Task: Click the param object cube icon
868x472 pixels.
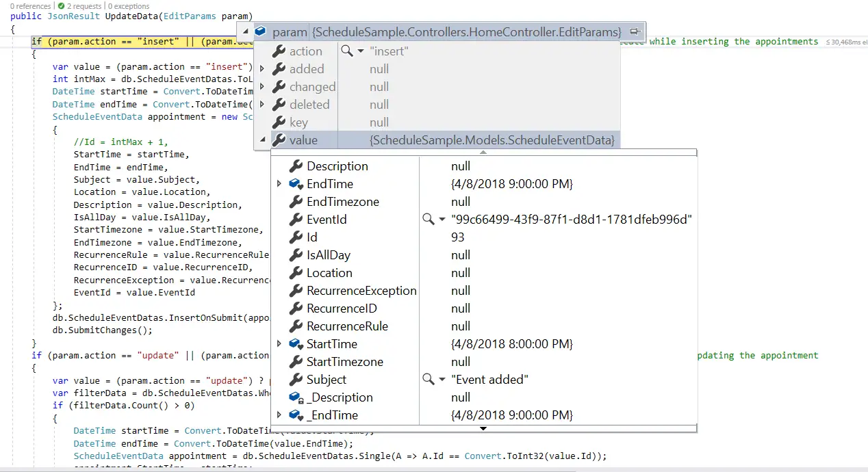Action: click(261, 32)
